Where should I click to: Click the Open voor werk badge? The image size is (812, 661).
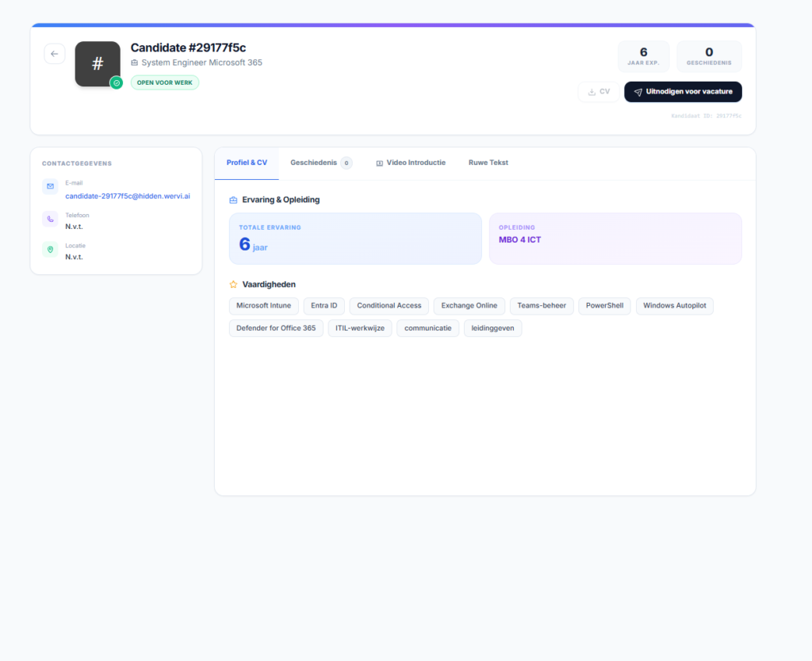pos(165,82)
